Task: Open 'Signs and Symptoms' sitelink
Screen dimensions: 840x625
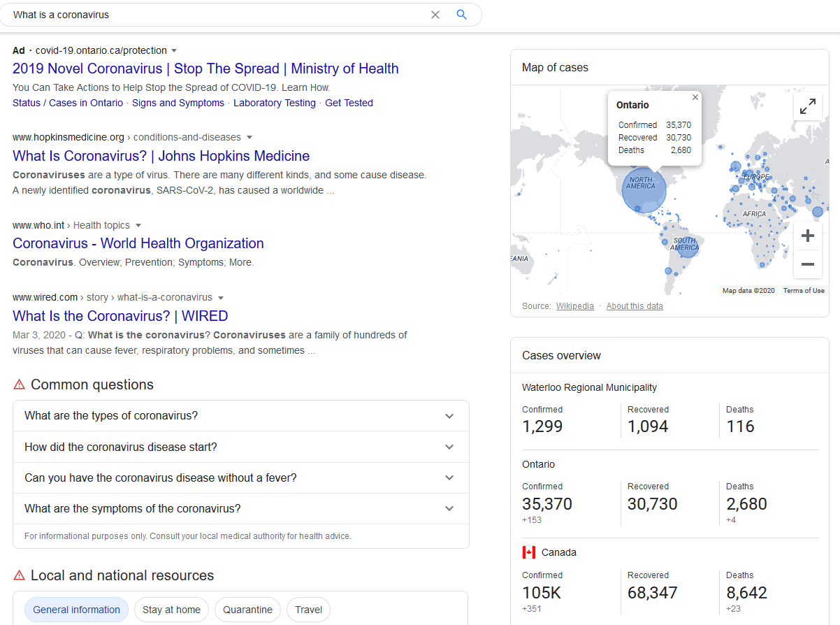Action: click(178, 103)
